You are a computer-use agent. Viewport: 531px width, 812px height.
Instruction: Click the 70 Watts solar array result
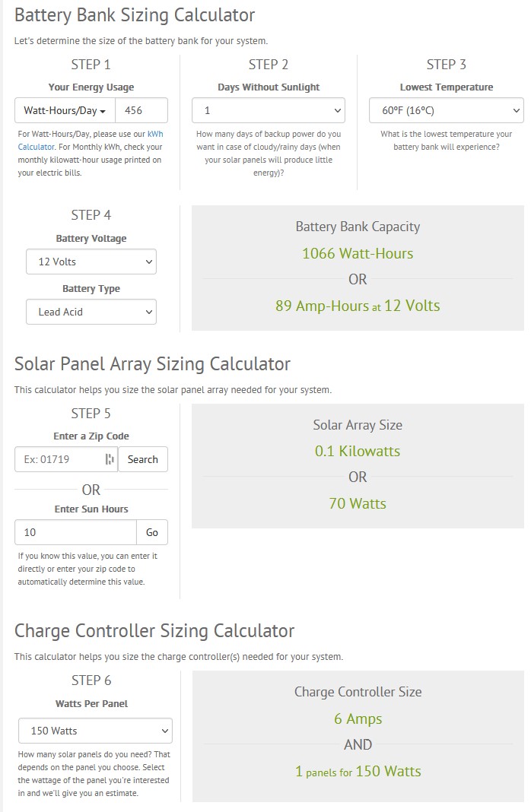click(358, 503)
